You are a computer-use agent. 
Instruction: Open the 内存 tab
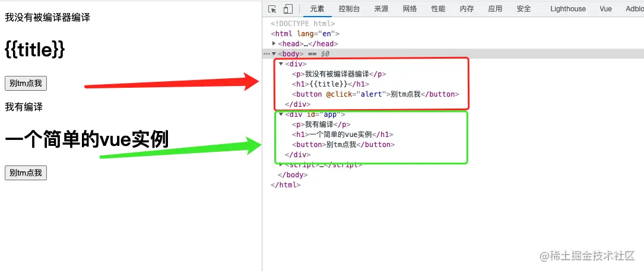pyautogui.click(x=467, y=9)
